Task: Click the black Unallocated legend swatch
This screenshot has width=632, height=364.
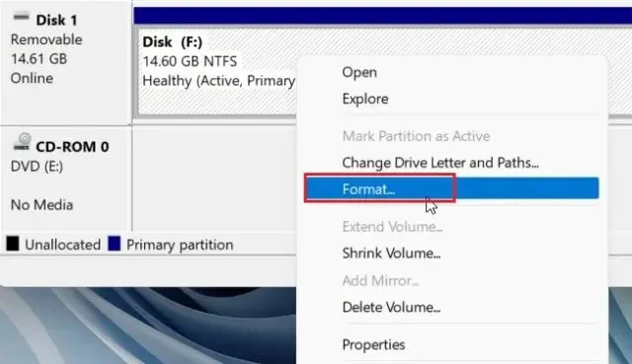Action: [x=13, y=244]
